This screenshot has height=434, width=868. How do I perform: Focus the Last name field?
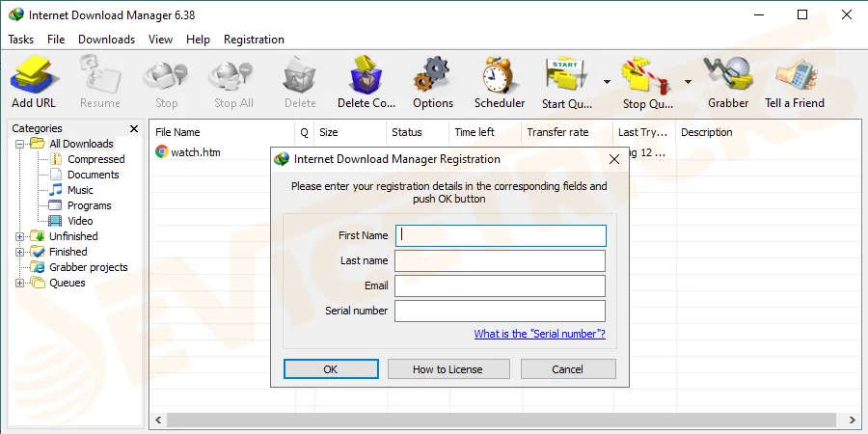tap(500, 260)
